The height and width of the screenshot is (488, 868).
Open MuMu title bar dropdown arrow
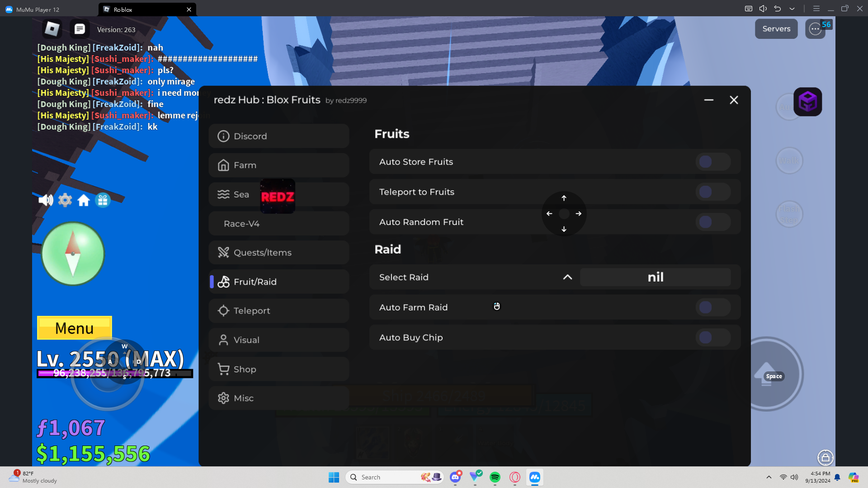click(792, 9)
